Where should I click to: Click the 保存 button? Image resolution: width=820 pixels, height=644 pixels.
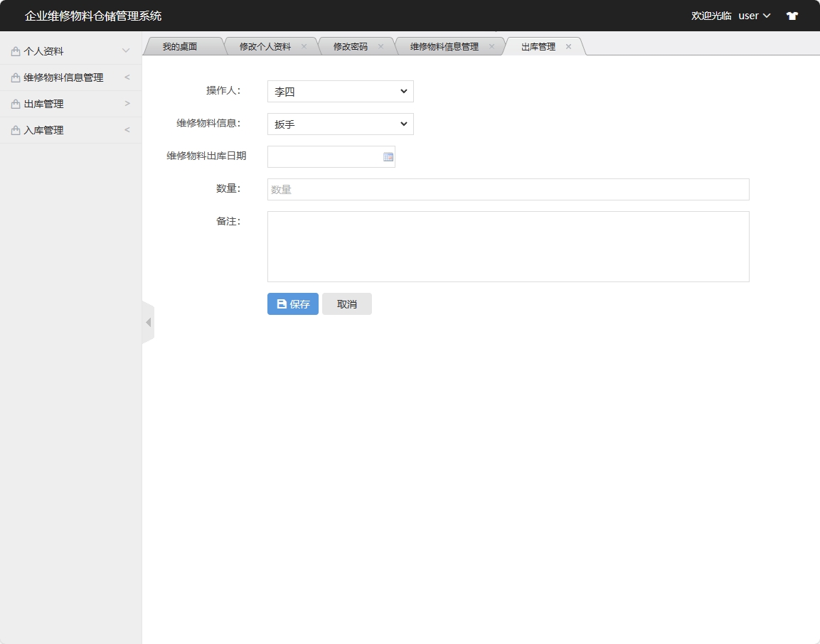(292, 304)
